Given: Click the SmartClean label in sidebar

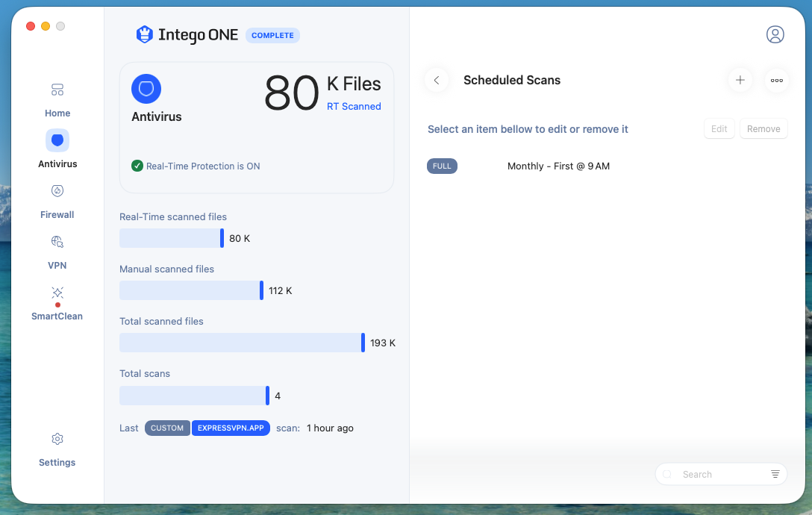Looking at the screenshot, I should coord(57,316).
